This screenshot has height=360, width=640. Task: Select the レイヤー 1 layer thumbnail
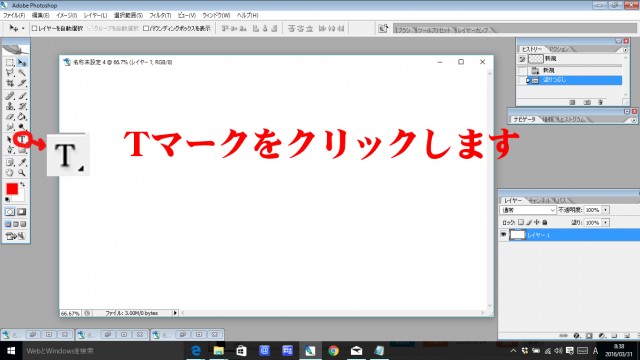click(518, 235)
